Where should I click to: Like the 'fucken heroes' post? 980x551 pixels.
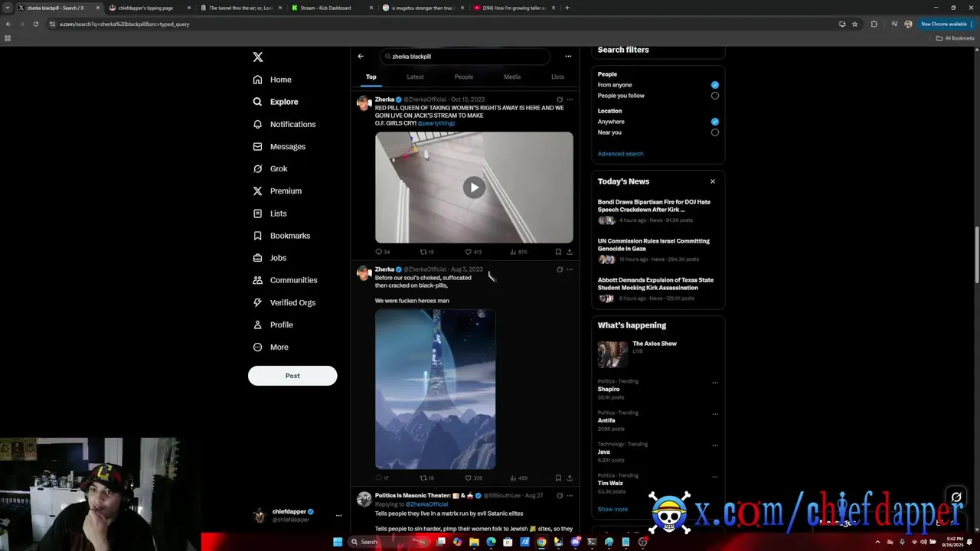tap(472, 478)
